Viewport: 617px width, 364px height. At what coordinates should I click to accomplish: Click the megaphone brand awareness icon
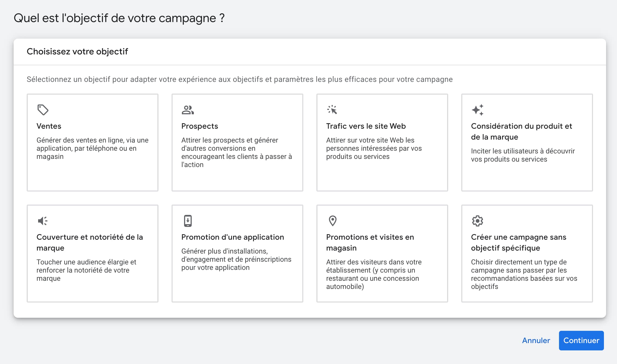click(43, 221)
